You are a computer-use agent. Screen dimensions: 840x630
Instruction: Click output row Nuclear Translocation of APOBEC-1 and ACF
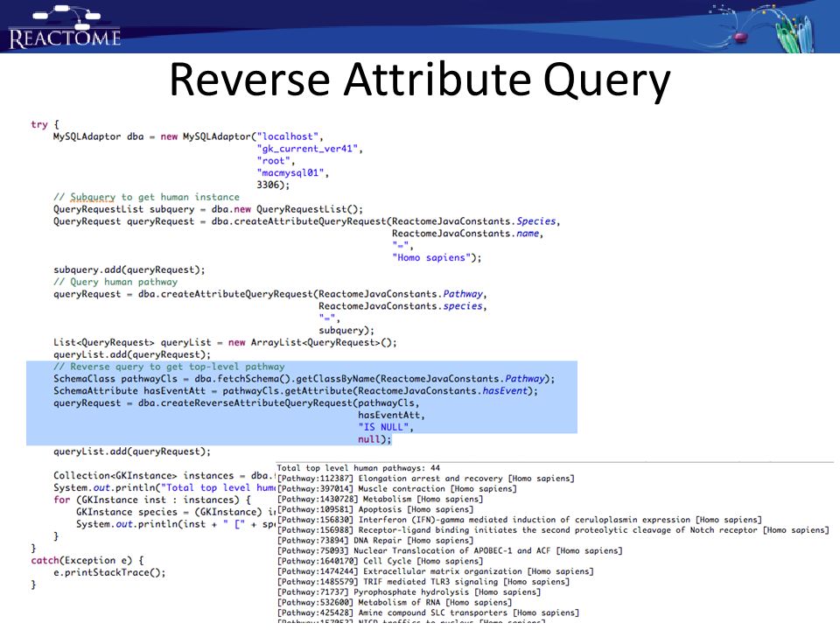pyautogui.click(x=450, y=550)
